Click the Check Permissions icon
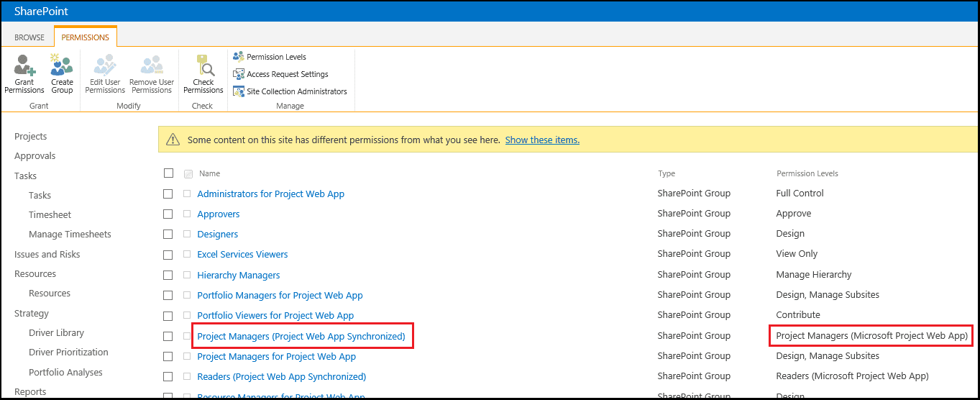This screenshot has width=980, height=400. (x=203, y=65)
